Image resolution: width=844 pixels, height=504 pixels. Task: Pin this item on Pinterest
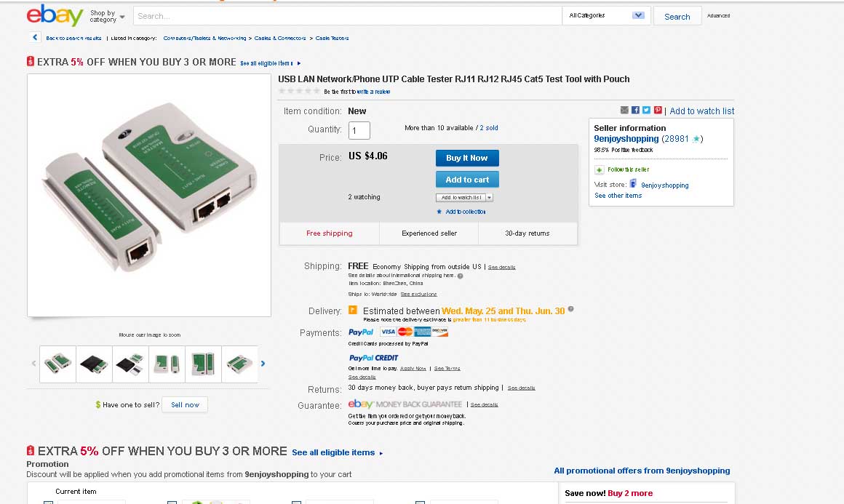[x=658, y=110]
